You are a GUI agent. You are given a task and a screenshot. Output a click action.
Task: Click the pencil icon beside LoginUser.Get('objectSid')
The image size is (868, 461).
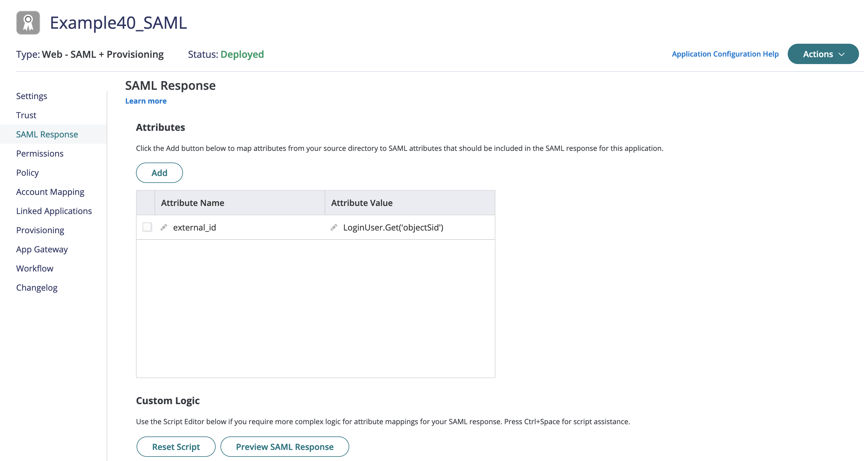[x=334, y=227]
